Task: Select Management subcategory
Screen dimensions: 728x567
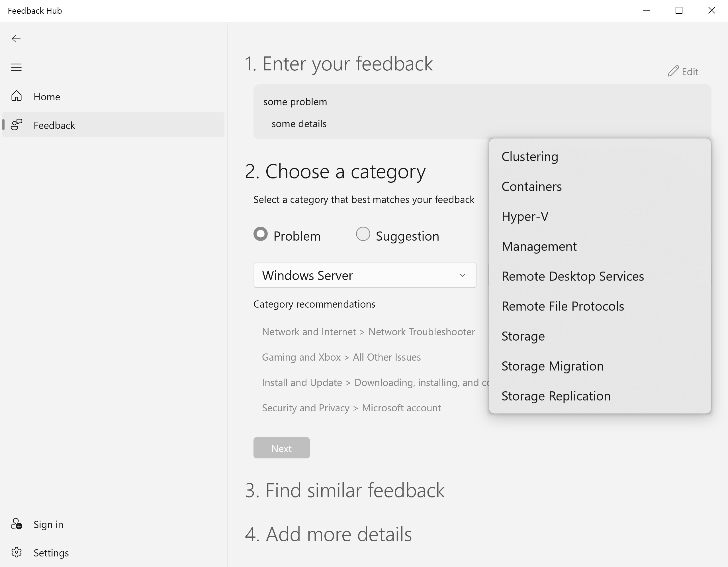Action: pyautogui.click(x=600, y=246)
